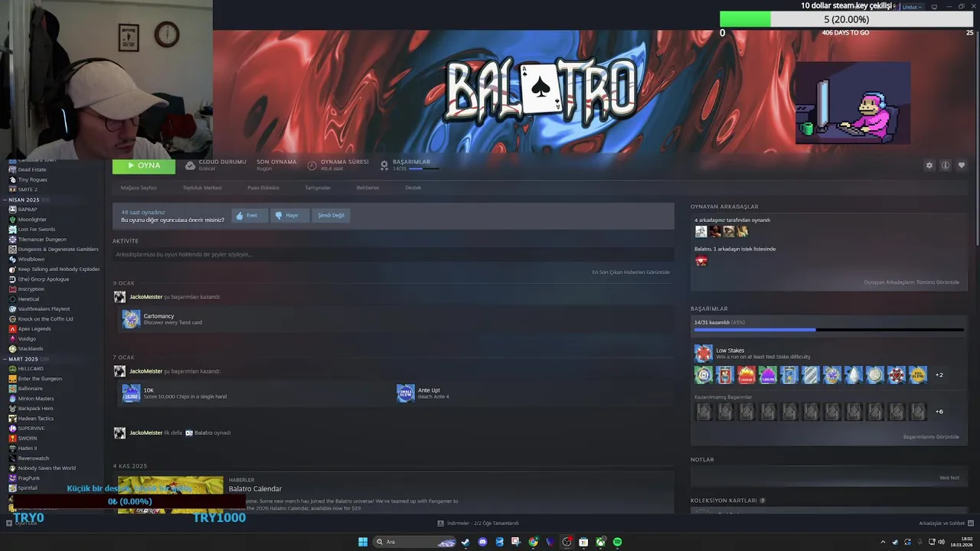This screenshot has width=980, height=551.
Task: Open Spotify from the Windows taskbar
Action: pyautogui.click(x=617, y=542)
